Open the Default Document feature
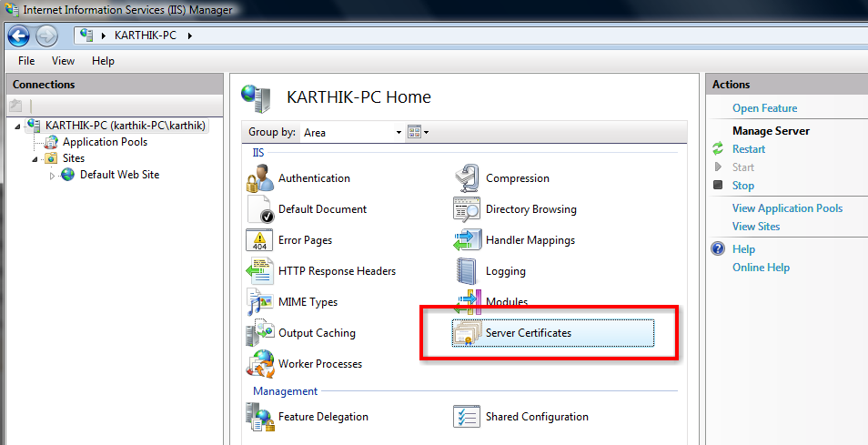The image size is (868, 445). click(x=307, y=209)
